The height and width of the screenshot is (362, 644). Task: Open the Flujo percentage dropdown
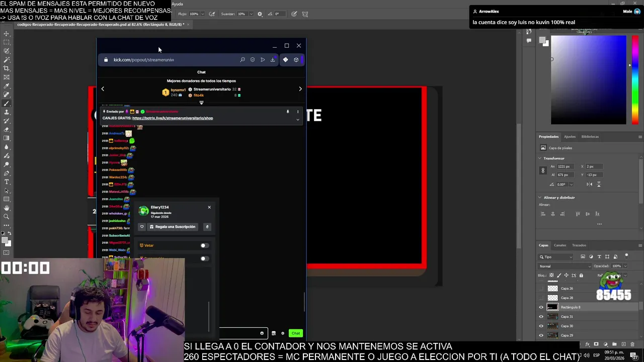coord(202,14)
